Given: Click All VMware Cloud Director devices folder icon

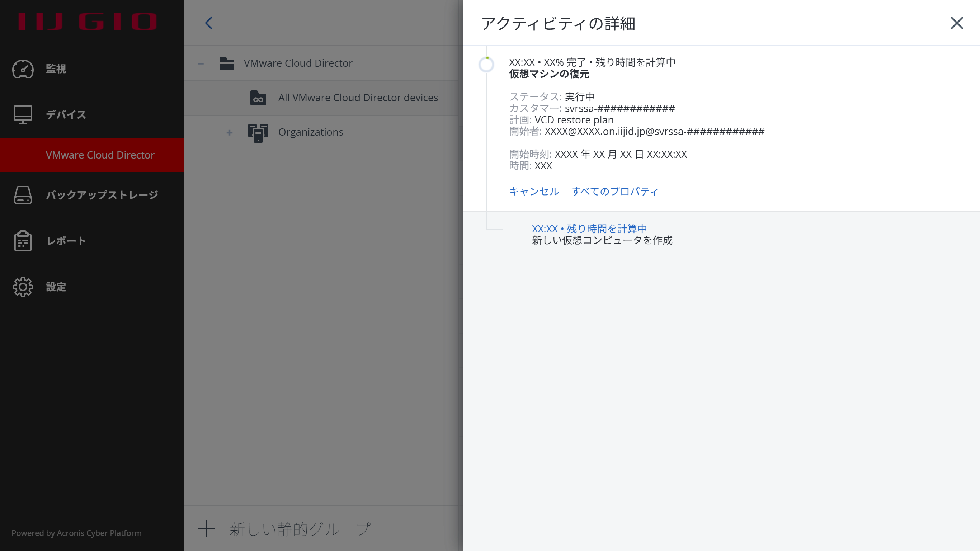Looking at the screenshot, I should point(258,98).
